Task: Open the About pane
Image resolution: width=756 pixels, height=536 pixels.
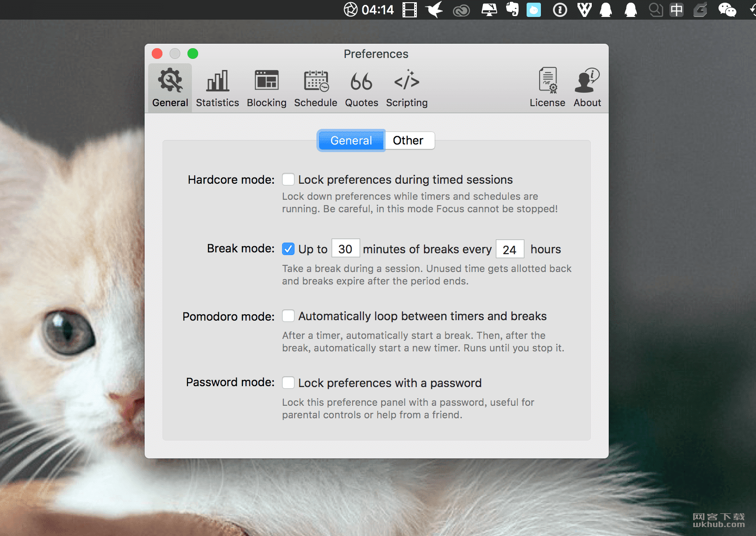Action: tap(587, 88)
